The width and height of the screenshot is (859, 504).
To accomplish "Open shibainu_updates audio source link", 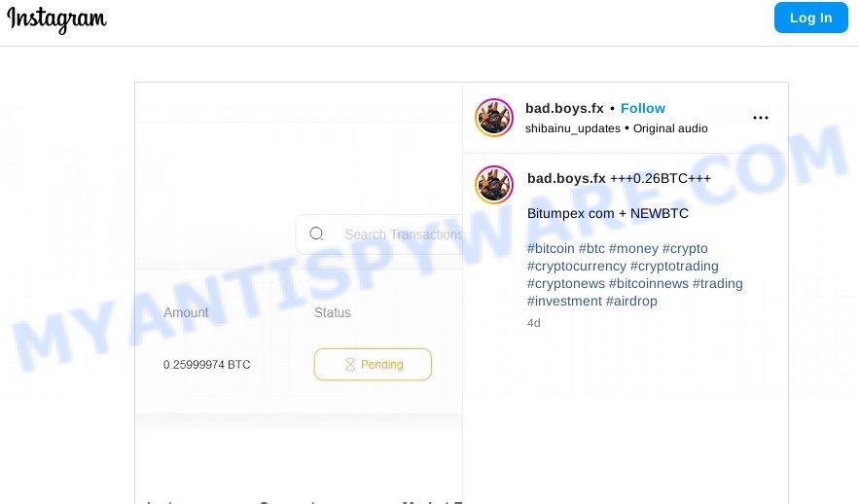I will click(x=572, y=128).
